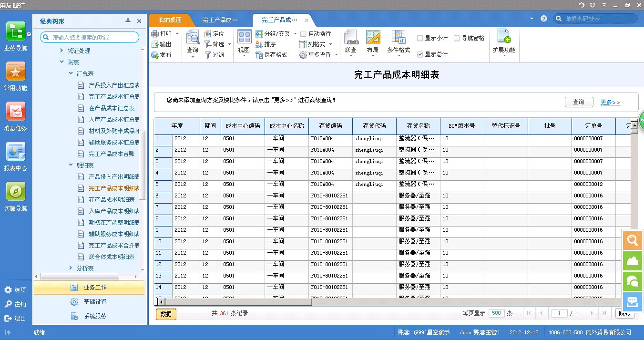Click the 选项 options button
This screenshot has height=340, width=644.
point(15,290)
